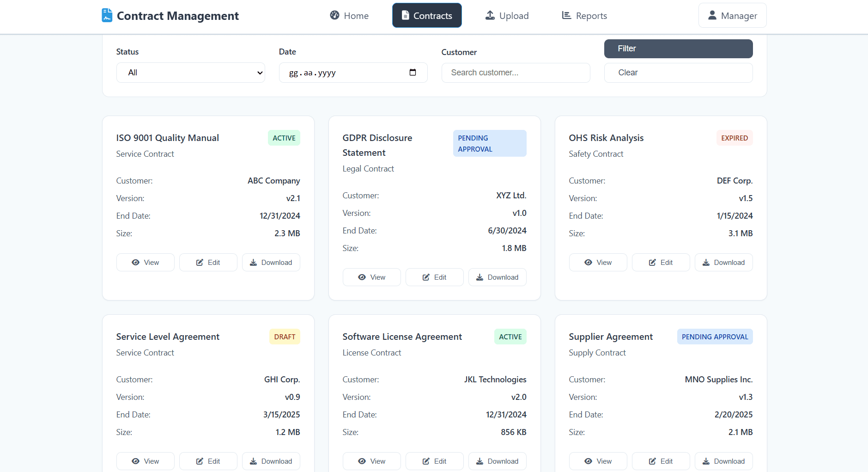Click the download arrow icon for GDPR Disclosure Statement
This screenshot has width=868, height=472.
(x=480, y=277)
